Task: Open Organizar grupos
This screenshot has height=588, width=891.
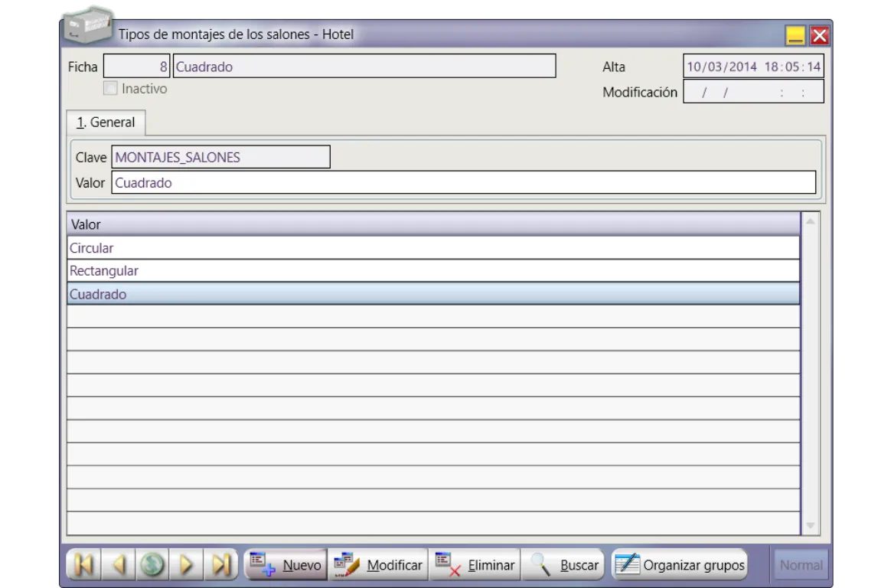Action: coord(680,565)
